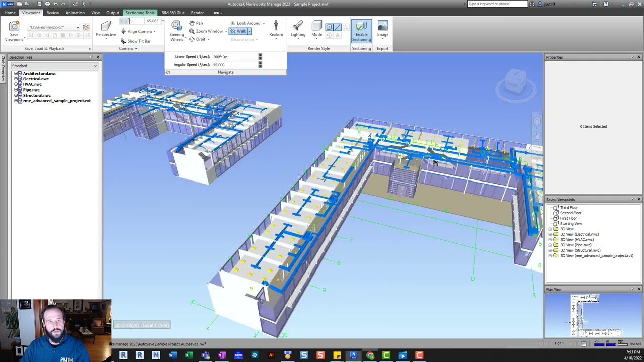
Task: Click the Plan View thumbnail
Action: click(x=593, y=315)
